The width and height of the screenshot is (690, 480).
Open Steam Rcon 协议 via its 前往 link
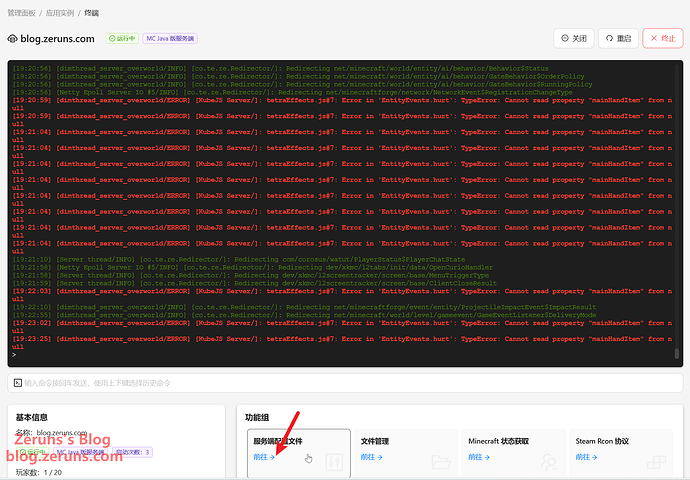pos(586,457)
